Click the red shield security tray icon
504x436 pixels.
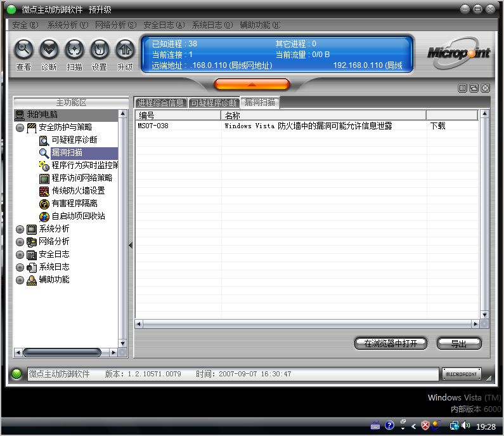(x=425, y=426)
